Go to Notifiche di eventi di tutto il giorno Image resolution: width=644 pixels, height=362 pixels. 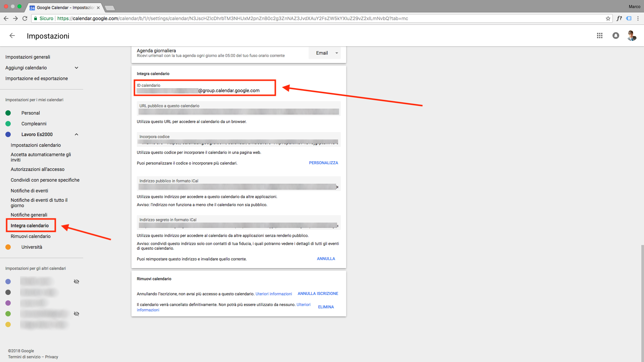click(x=39, y=203)
